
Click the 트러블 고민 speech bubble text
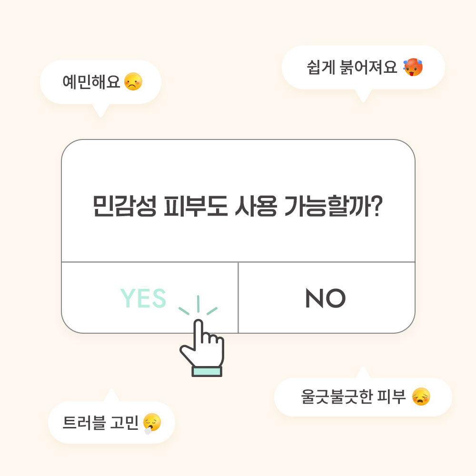(x=100, y=423)
